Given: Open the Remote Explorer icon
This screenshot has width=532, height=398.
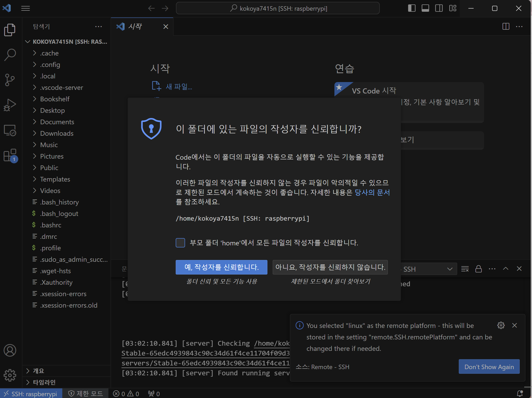Looking at the screenshot, I should coord(10,130).
